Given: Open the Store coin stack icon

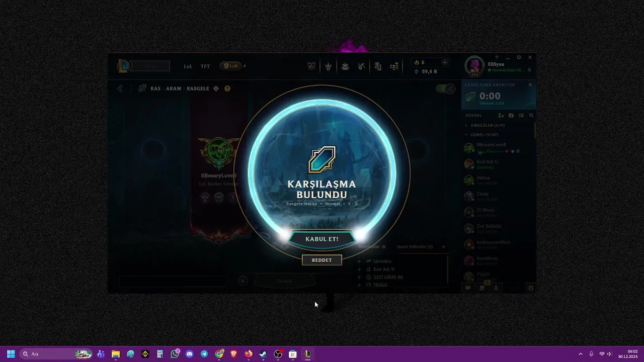Looking at the screenshot, I should [x=394, y=66].
